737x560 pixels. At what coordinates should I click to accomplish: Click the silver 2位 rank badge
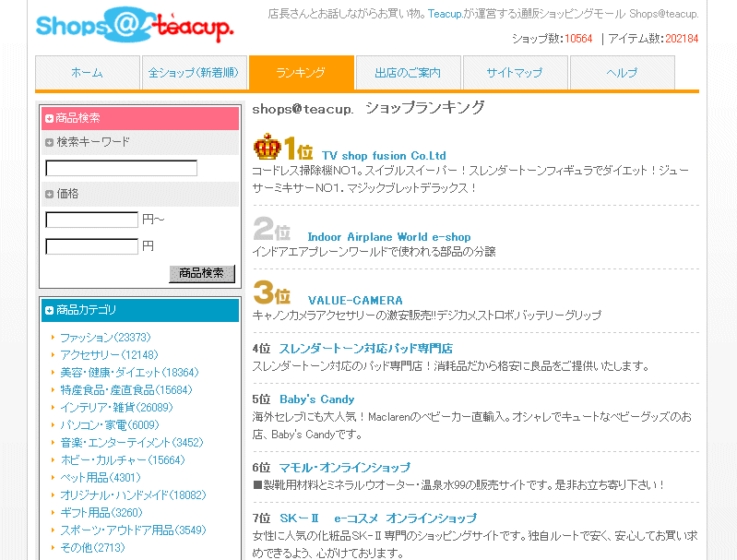[272, 229]
